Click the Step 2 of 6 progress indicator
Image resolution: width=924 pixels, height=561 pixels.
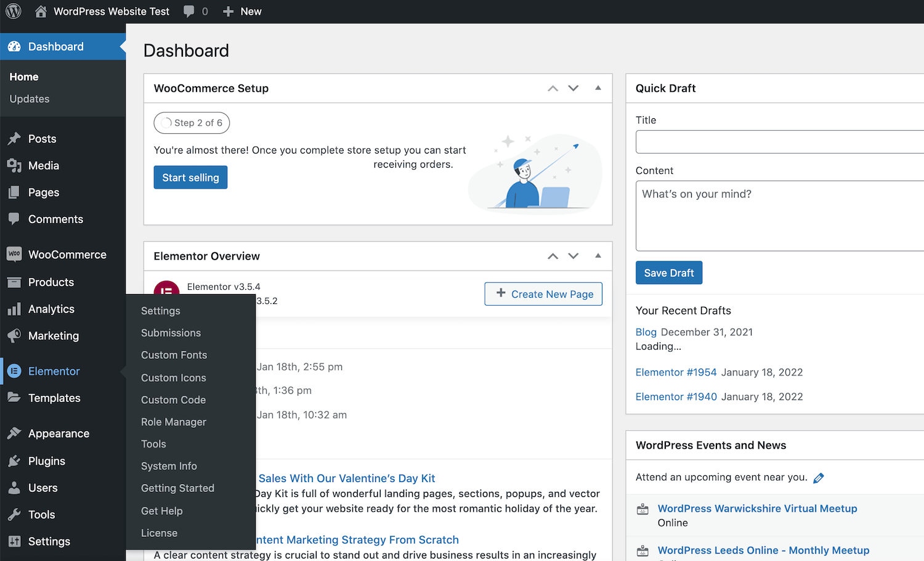(x=192, y=123)
